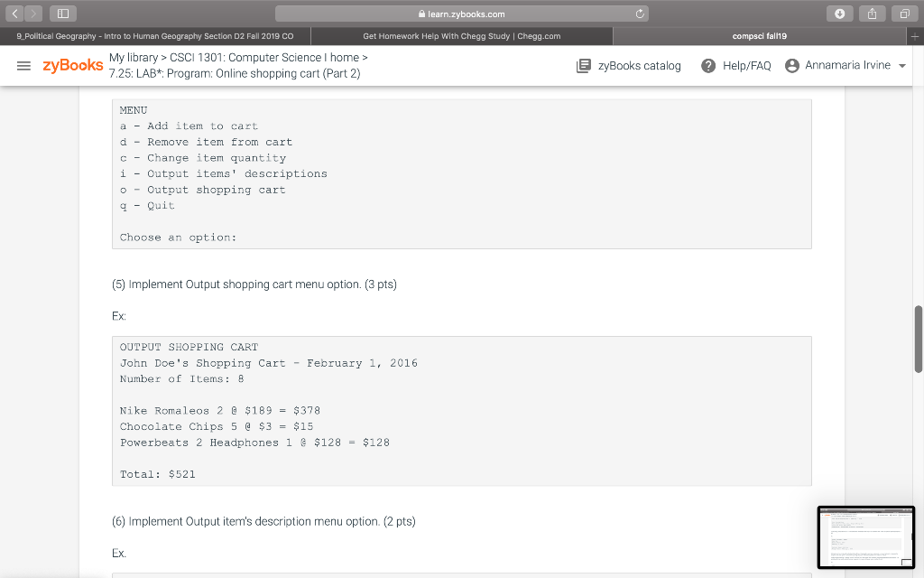Viewport: 924px width, 578px height.
Task: Click the download circle icon in toolbar
Action: [x=839, y=14]
